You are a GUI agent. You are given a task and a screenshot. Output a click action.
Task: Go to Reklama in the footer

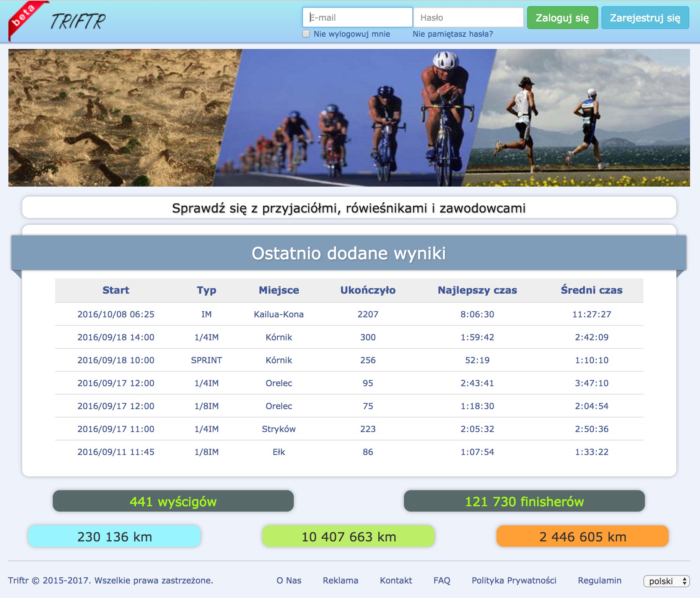[x=340, y=580]
